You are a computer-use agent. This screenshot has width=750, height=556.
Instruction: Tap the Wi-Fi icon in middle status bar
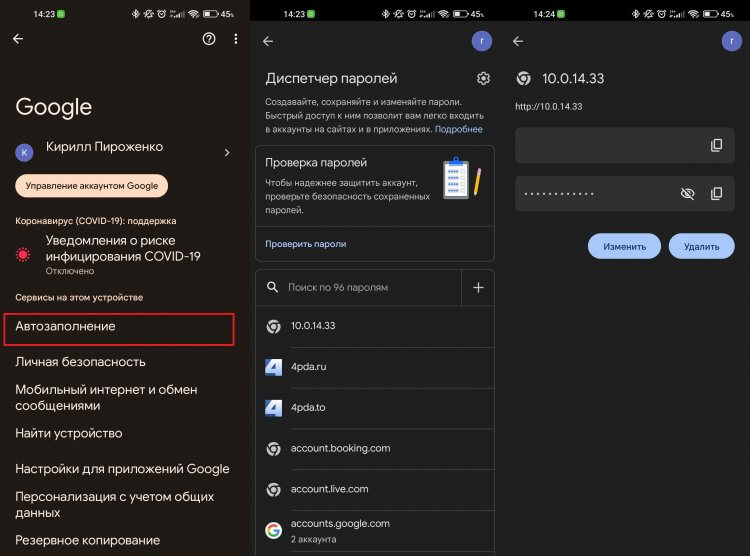(443, 14)
